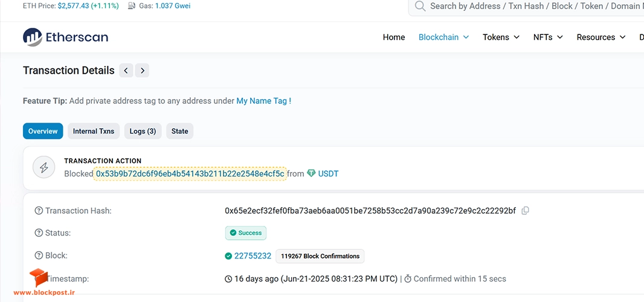Click the Transaction Hash help question icon
644x302 pixels.
39,211
